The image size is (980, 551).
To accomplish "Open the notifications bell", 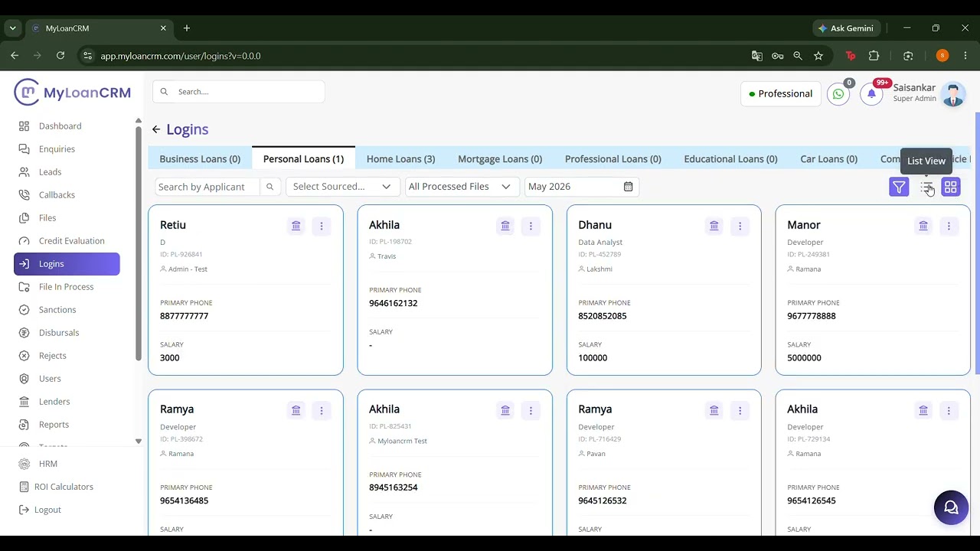I will point(871,94).
